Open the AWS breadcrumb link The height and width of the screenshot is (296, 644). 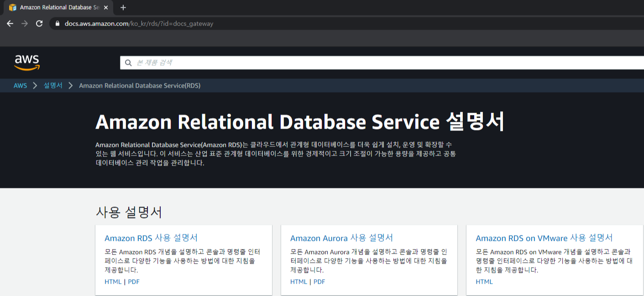(x=20, y=85)
